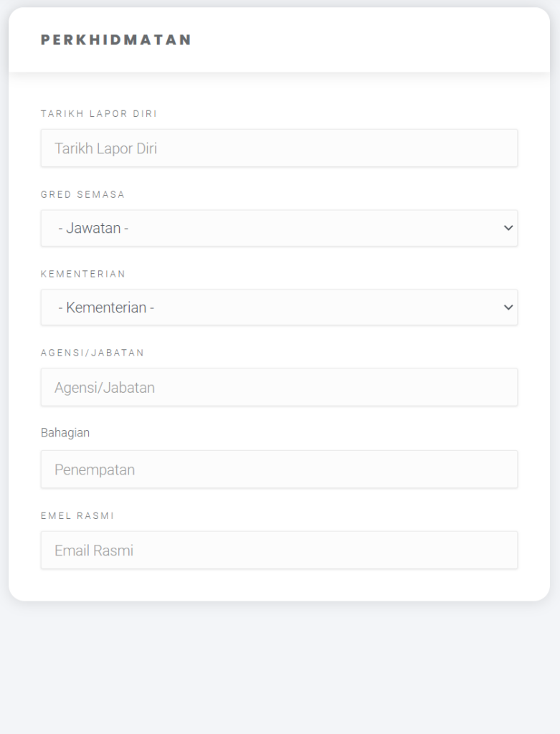Open the Jawatan dropdown
The height and width of the screenshot is (734, 560).
[x=279, y=228]
